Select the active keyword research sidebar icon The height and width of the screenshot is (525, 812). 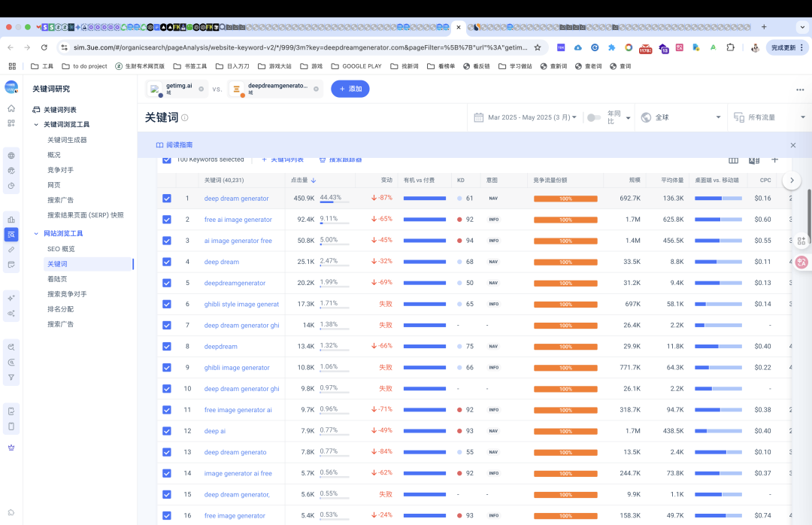[11, 235]
